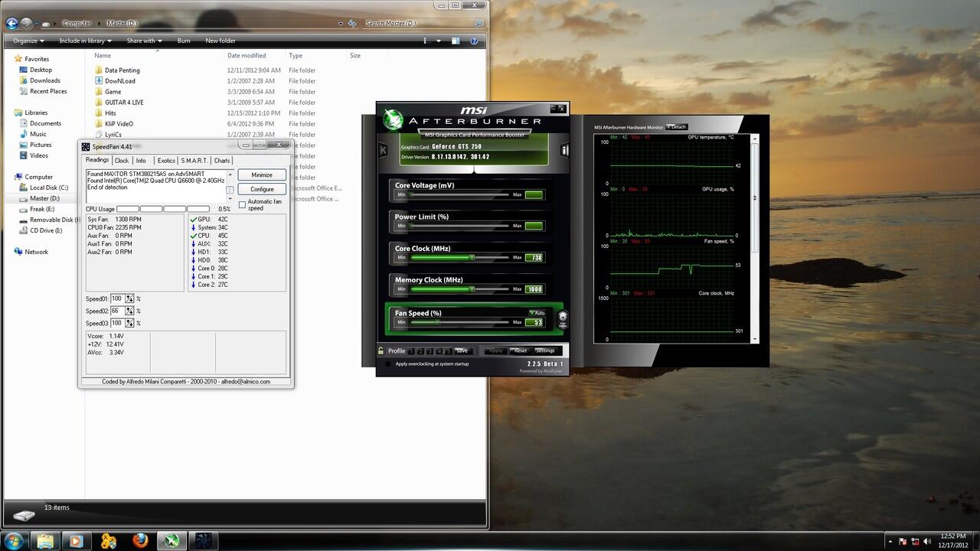The image size is (980, 551).
Task: Click the Speed02 spinner arrows in SpeedFan
Action: point(129,311)
